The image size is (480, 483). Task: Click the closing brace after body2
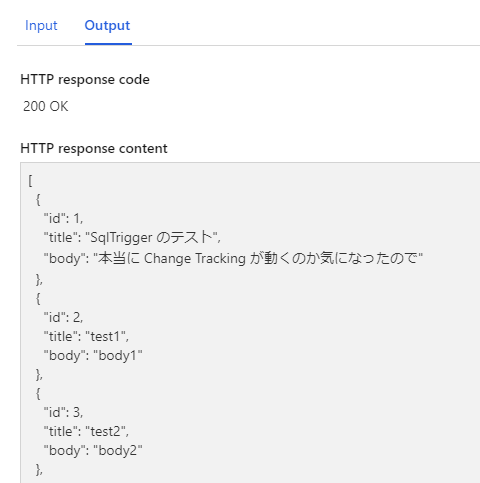[x=39, y=470]
